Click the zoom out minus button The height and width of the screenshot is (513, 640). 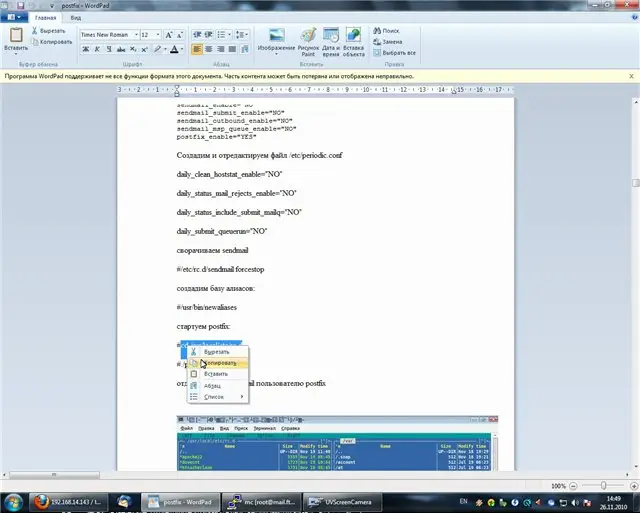pos(573,486)
